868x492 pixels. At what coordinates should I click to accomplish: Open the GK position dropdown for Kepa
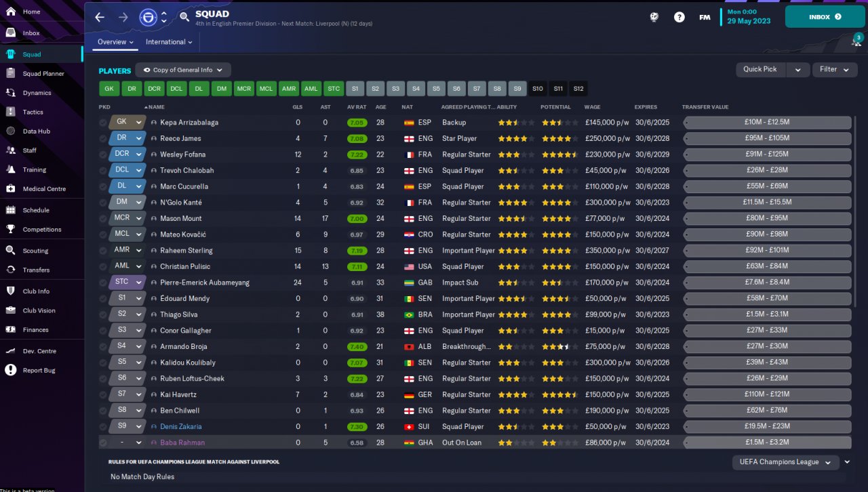tap(127, 122)
